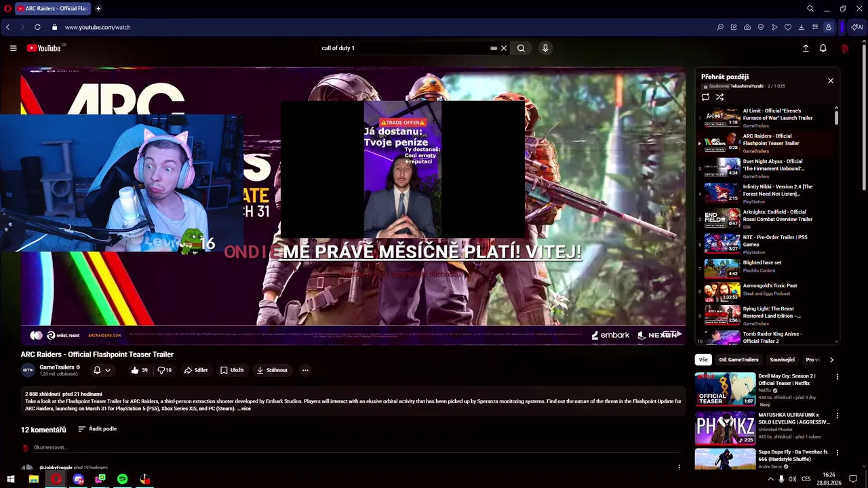Toggle playlist shuffle
Screen dimensions: 868x488
(720, 98)
